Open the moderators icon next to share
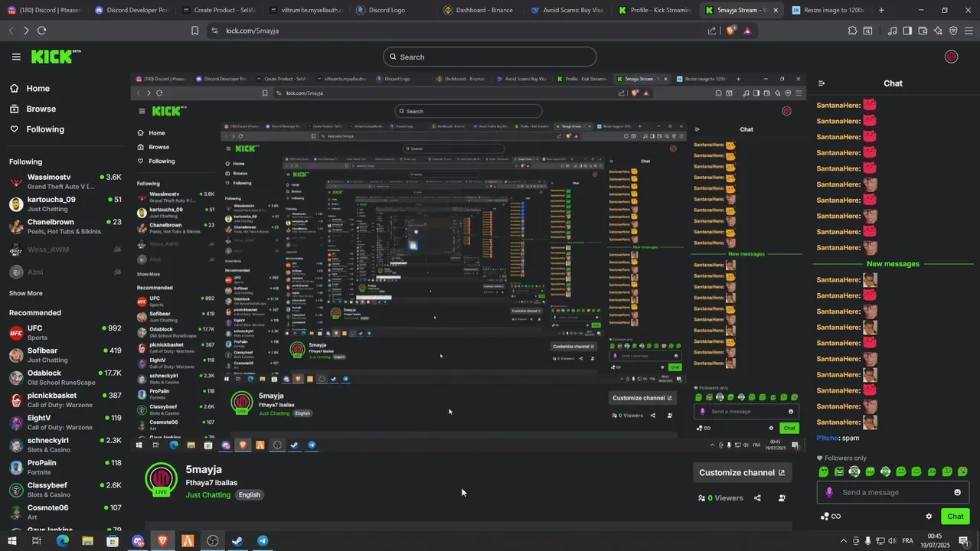 pyautogui.click(x=782, y=498)
